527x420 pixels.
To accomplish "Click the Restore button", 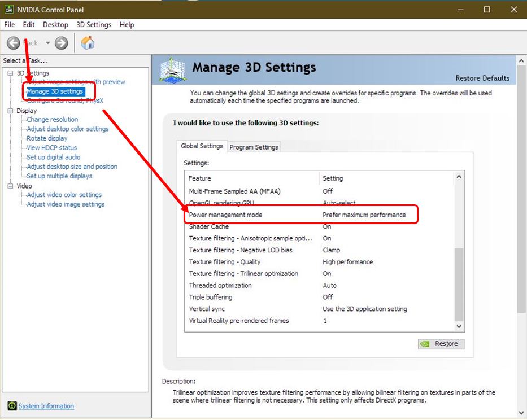I will click(x=441, y=344).
